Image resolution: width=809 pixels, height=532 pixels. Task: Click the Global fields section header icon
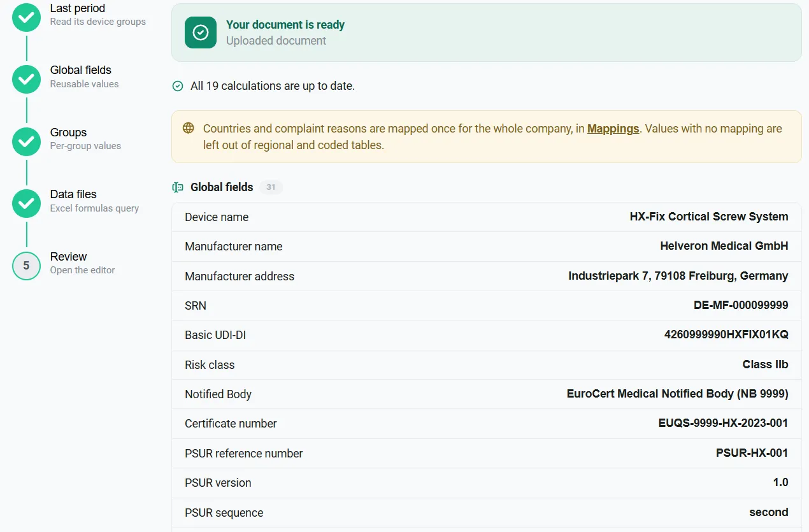pos(178,187)
